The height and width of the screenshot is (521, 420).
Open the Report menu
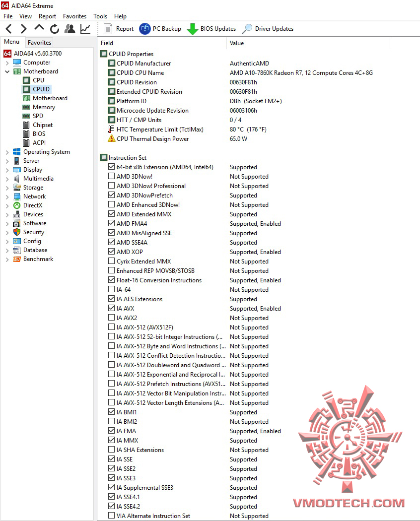47,16
